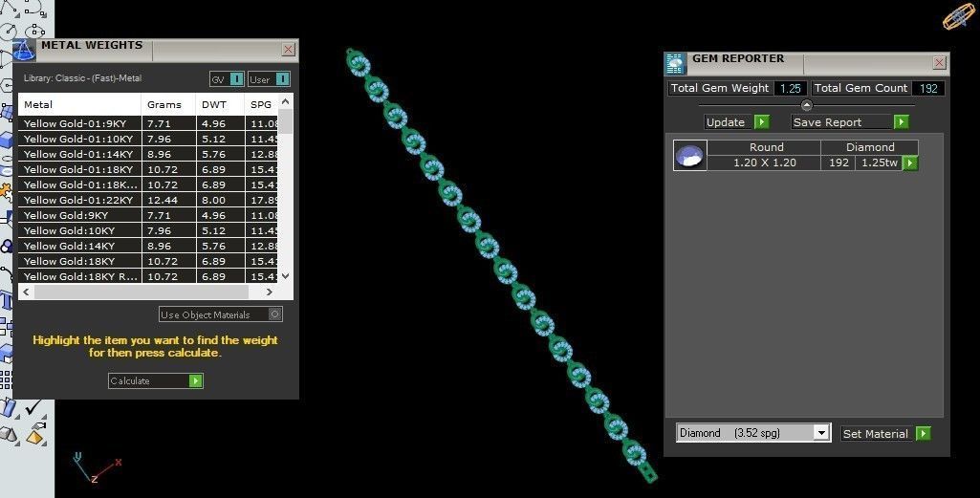Viewport: 980px width, 498px height.
Task: Click the Gem Reporter panel icon
Action: tap(676, 63)
